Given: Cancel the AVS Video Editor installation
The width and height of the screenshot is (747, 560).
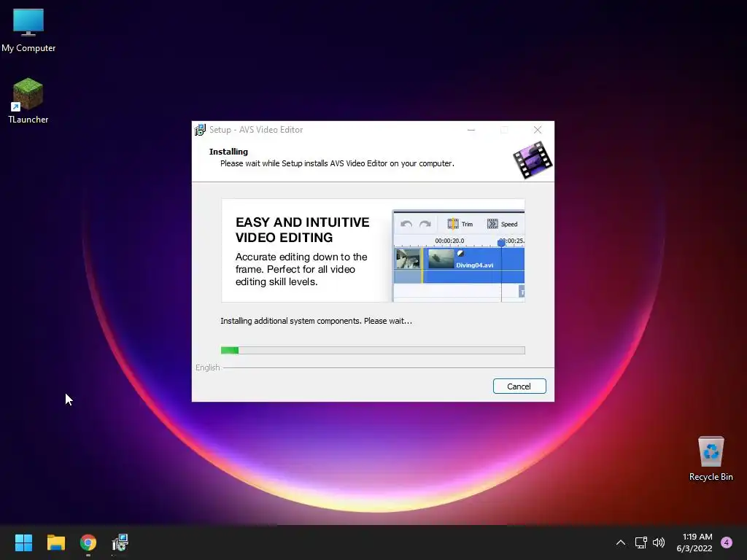Looking at the screenshot, I should pyautogui.click(x=519, y=386).
